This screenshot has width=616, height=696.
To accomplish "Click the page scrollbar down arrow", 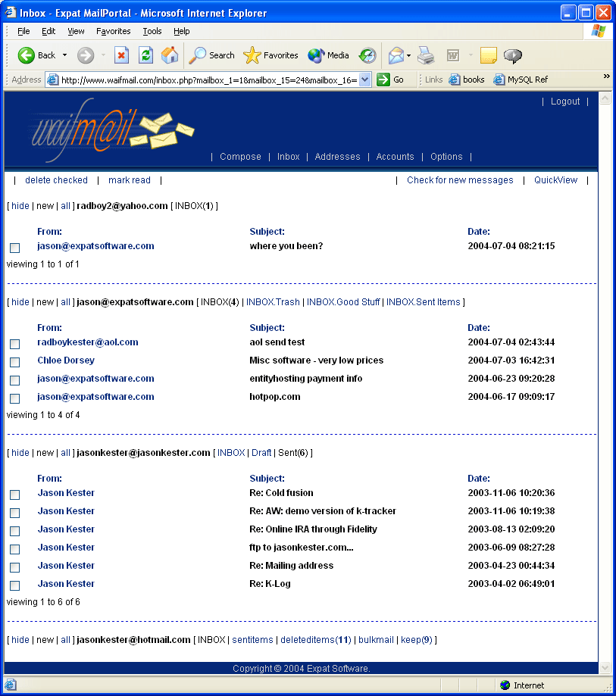I will tap(605, 667).
